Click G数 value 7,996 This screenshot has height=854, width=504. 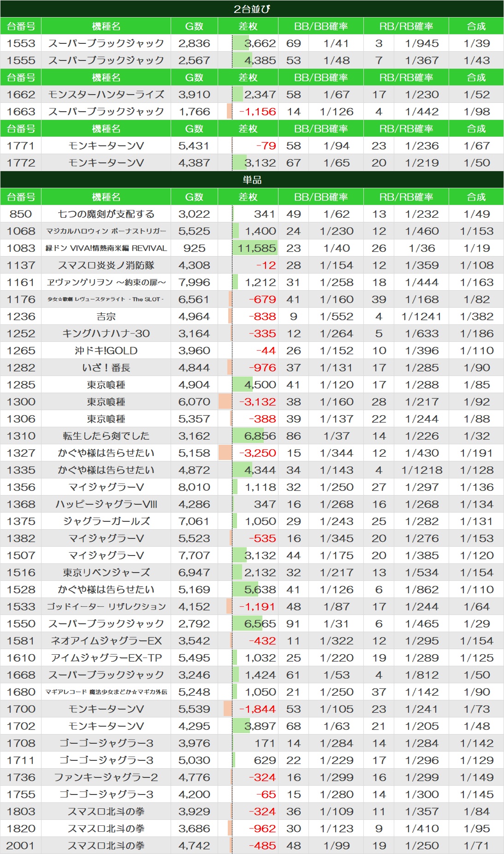pyautogui.click(x=194, y=282)
